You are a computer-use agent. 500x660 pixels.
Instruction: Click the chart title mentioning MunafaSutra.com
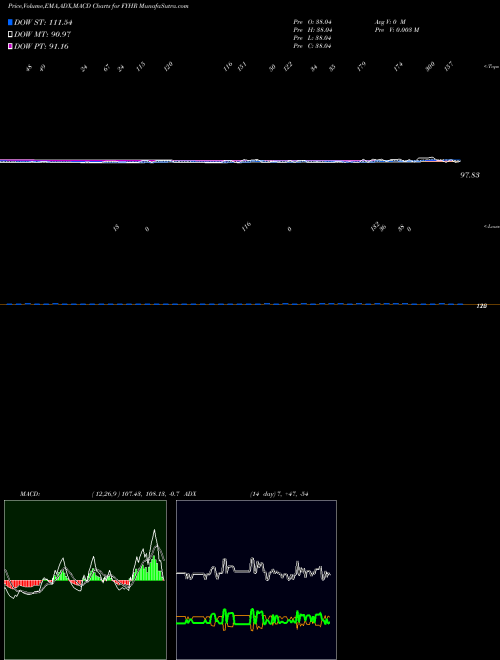tap(98, 6)
